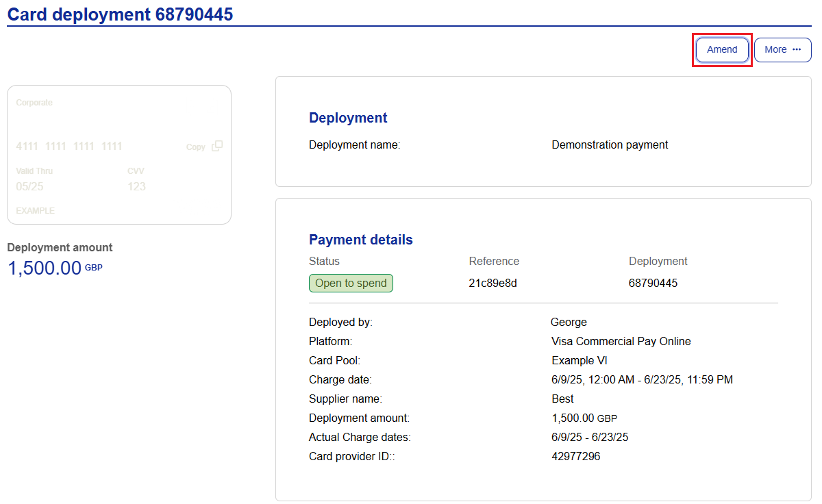
Task: Click the supplier name value Best
Action: [562, 399]
